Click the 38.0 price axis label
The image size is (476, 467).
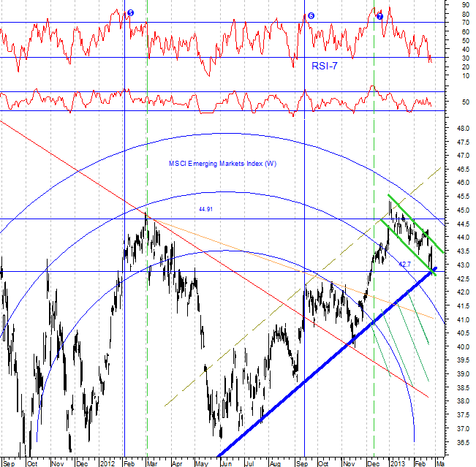tap(463, 401)
